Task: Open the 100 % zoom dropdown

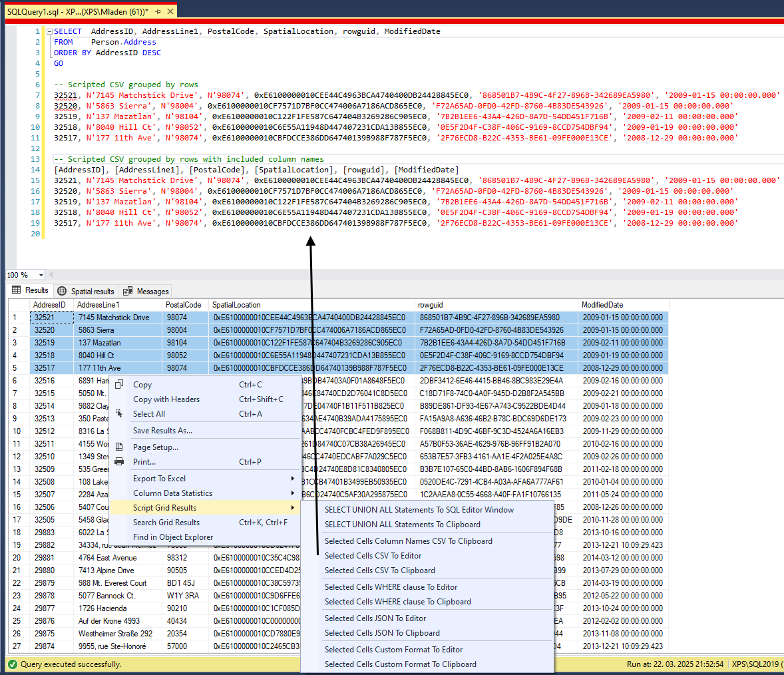Action: click(x=41, y=275)
